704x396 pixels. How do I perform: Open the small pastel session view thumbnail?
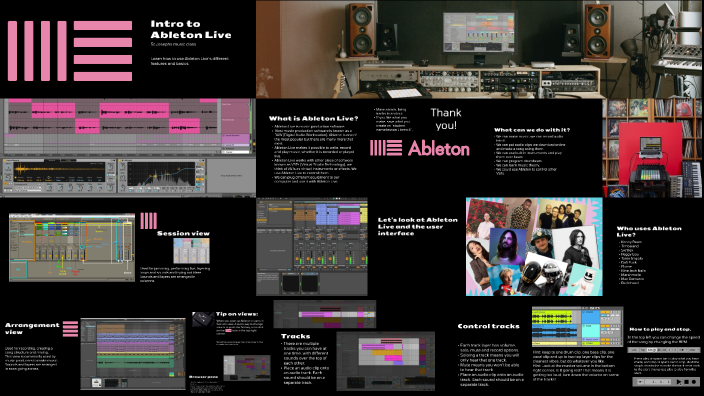(191, 251)
